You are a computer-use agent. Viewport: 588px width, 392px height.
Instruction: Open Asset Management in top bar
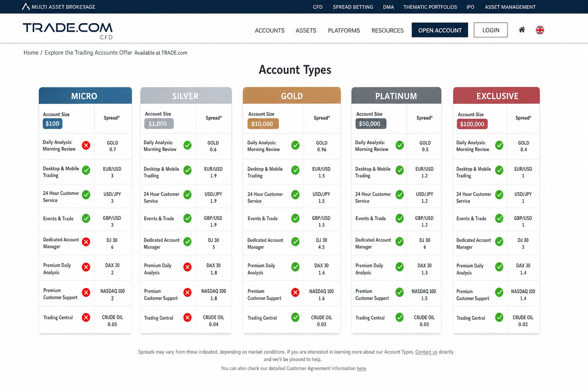tap(510, 7)
